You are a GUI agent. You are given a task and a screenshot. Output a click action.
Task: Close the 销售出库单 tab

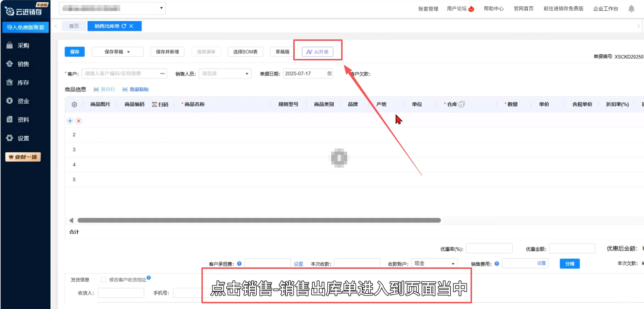coord(131,26)
